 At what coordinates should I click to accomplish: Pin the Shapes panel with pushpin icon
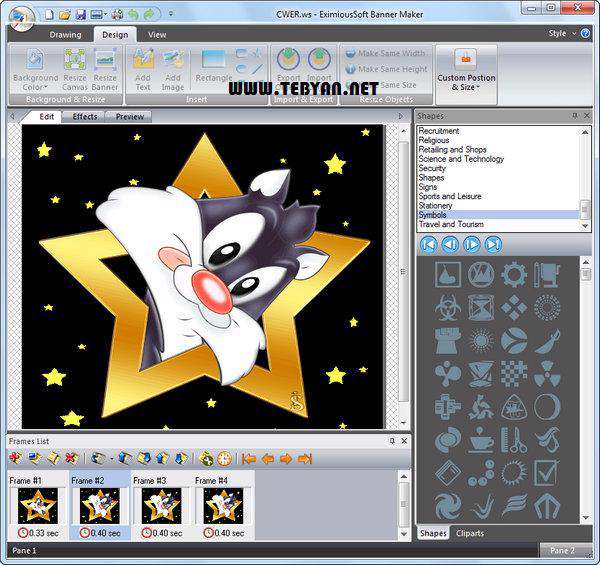tap(575, 116)
